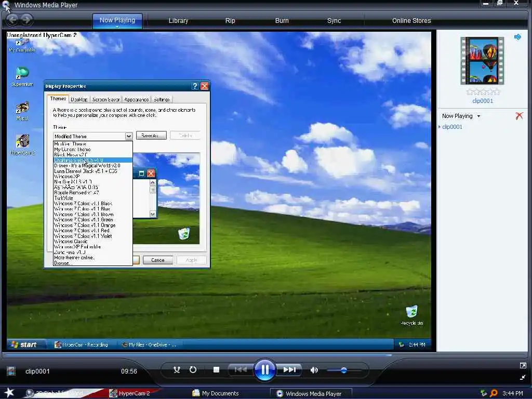Choose Windows Classic in the theme list
Image resolution: width=532 pixels, height=399 pixels.
pos(92,242)
